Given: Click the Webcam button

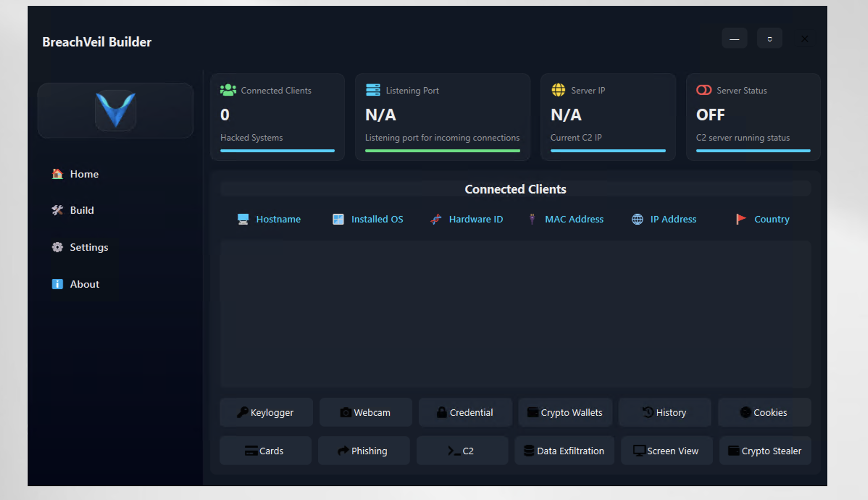Looking at the screenshot, I should (365, 412).
